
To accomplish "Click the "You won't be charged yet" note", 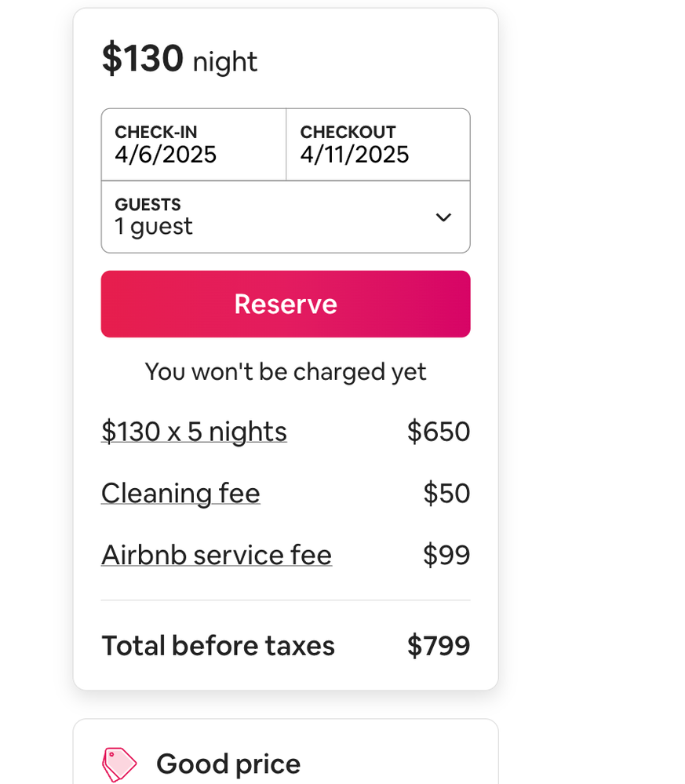I will pyautogui.click(x=286, y=371).
